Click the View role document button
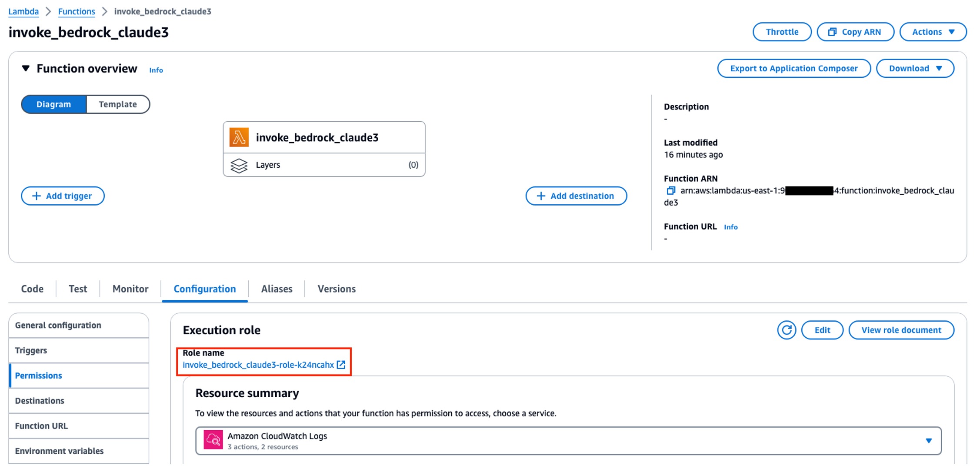Screen dimensions: 980x472 pyautogui.click(x=901, y=330)
